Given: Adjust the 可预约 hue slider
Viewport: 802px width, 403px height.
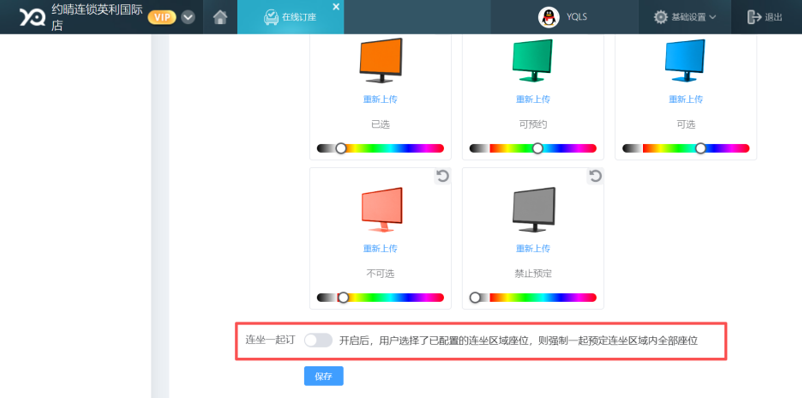Looking at the screenshot, I should click(533, 148).
